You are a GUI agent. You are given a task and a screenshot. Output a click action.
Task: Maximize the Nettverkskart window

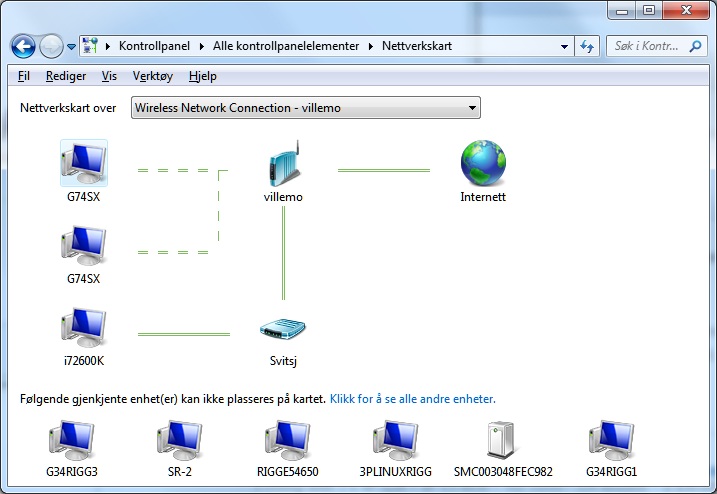pos(649,10)
